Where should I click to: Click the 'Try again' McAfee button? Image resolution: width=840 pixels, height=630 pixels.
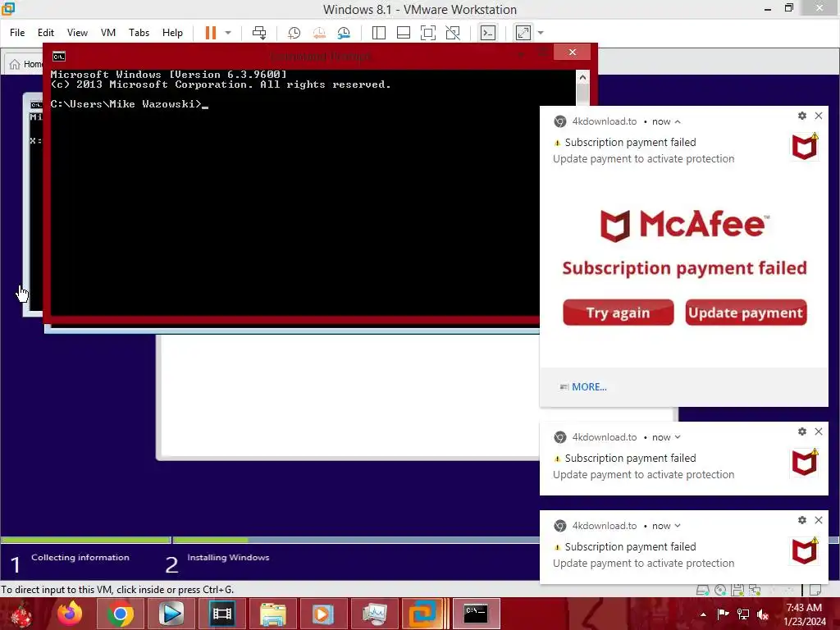click(x=619, y=313)
